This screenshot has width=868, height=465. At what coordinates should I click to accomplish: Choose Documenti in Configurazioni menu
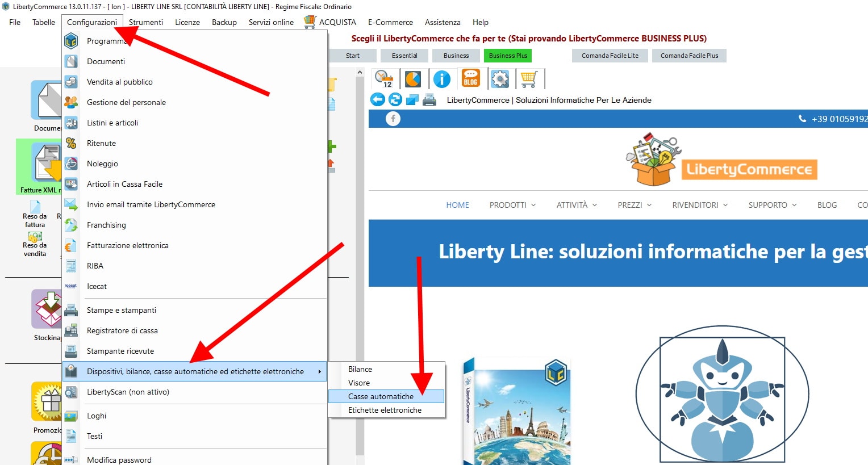[195, 61]
